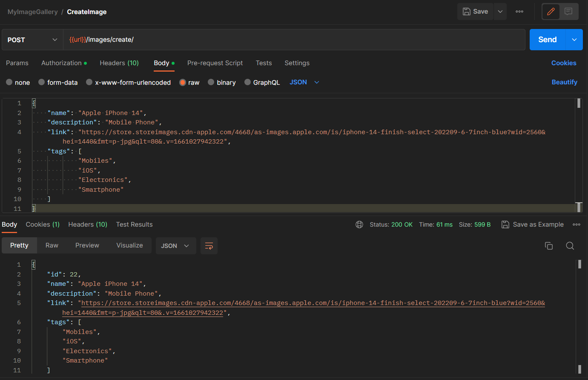The width and height of the screenshot is (588, 380).
Task: Expand the Save options arrow
Action: pos(500,12)
